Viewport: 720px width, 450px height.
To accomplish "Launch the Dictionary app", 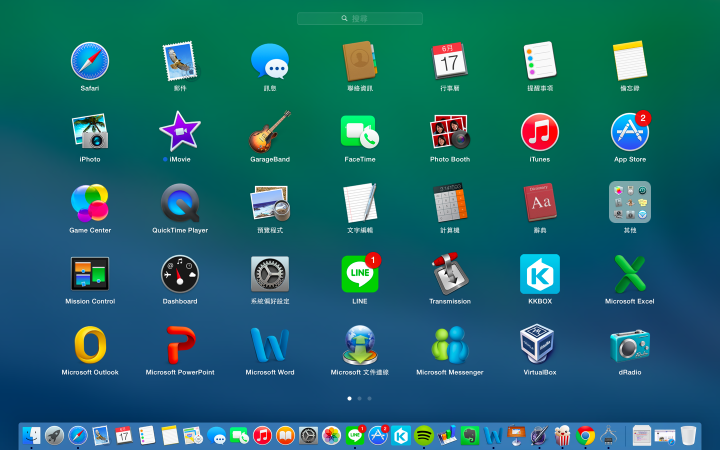I will tap(540, 202).
